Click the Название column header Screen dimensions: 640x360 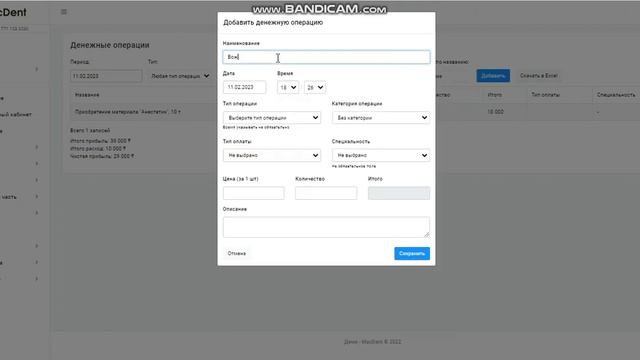[87, 95]
